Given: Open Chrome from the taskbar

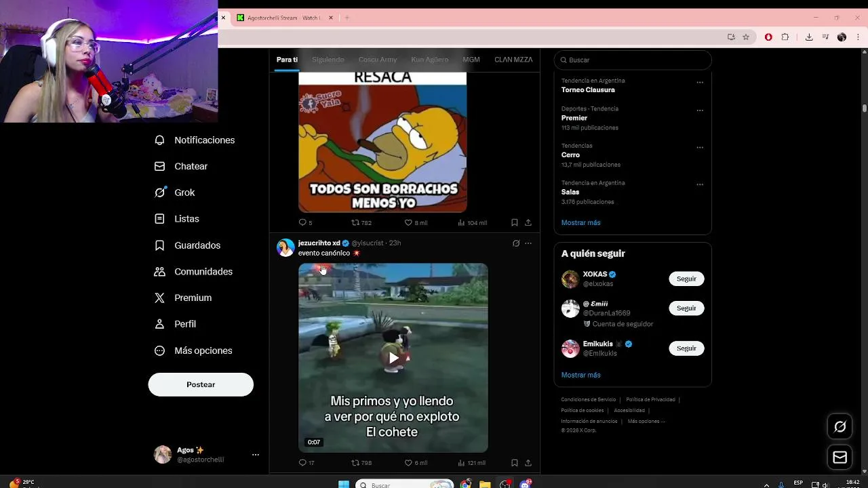Looking at the screenshot, I should tap(466, 484).
